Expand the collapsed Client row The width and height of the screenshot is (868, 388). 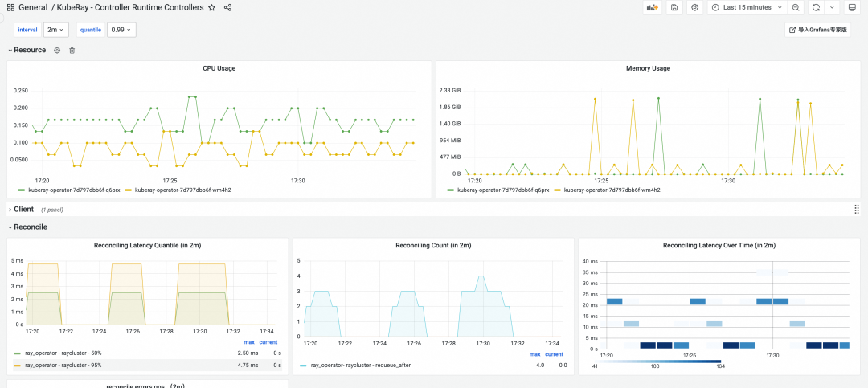[23, 210]
